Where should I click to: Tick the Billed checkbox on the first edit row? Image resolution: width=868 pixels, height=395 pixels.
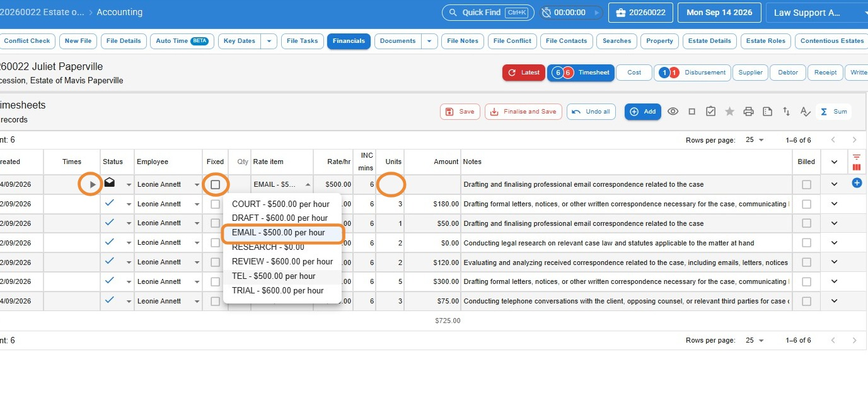(x=806, y=185)
